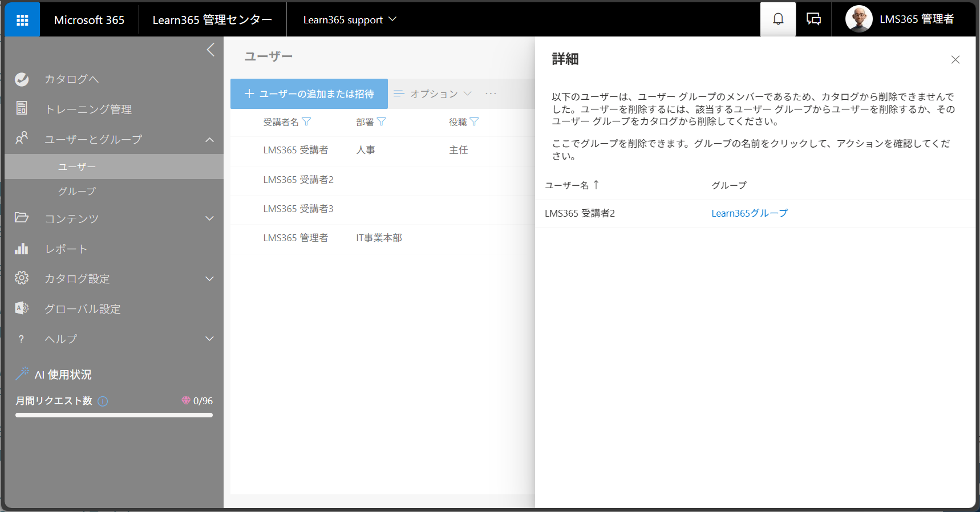Viewport: 980px width, 512px height.
Task: Open the Learn365グループ link
Action: click(x=750, y=213)
